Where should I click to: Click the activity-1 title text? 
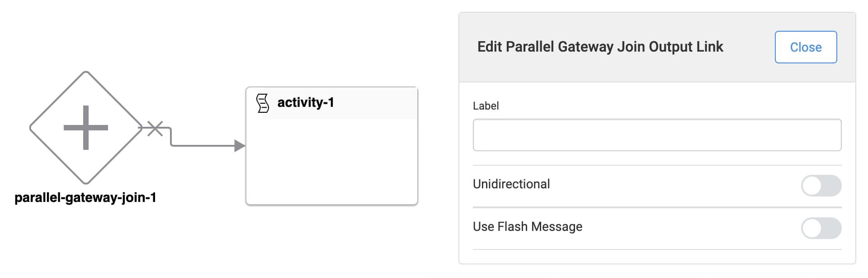coord(306,102)
